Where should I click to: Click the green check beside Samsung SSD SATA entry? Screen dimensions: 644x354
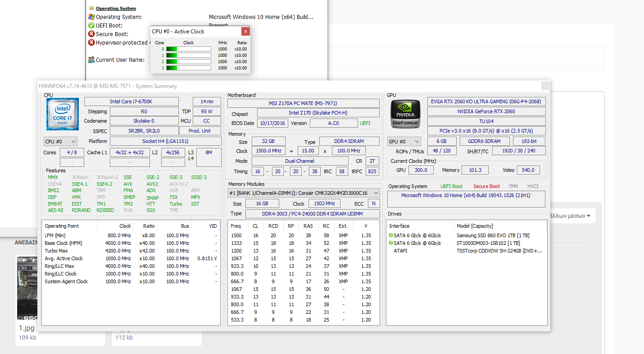point(391,235)
